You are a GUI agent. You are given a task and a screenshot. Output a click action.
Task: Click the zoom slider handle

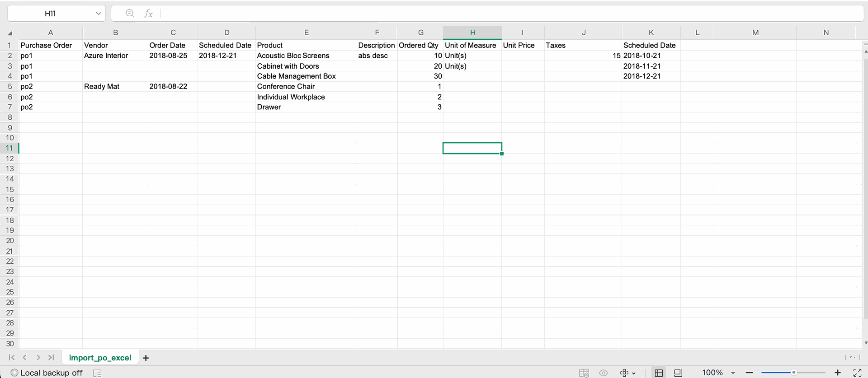[x=793, y=373]
